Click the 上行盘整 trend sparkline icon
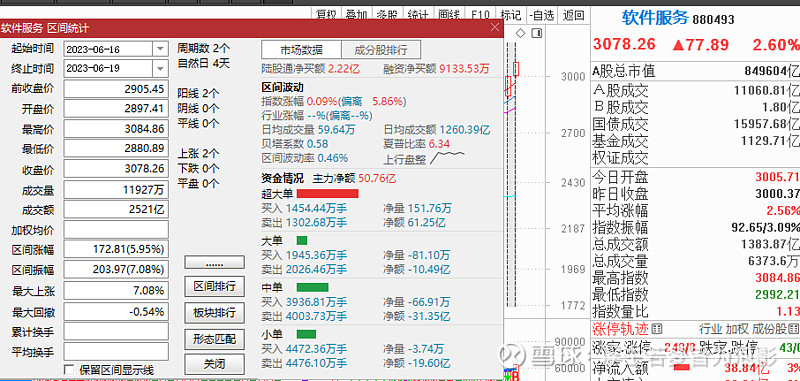800x381 pixels. 447,158
